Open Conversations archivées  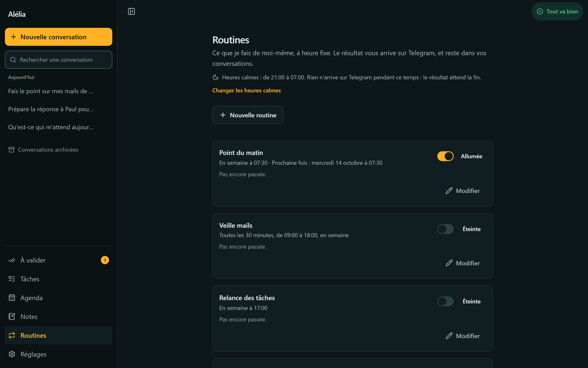(43, 150)
